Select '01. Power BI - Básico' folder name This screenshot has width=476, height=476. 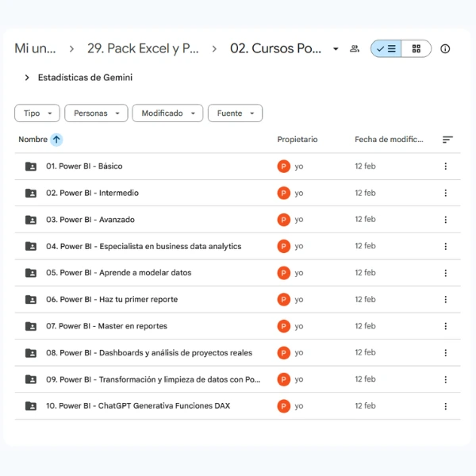click(x=84, y=166)
